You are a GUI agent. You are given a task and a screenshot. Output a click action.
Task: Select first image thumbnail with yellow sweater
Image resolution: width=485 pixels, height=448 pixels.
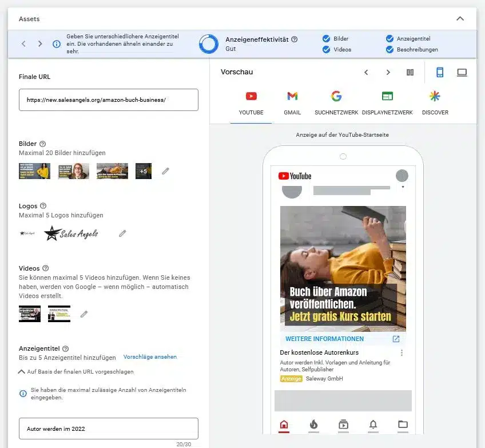[35, 171]
